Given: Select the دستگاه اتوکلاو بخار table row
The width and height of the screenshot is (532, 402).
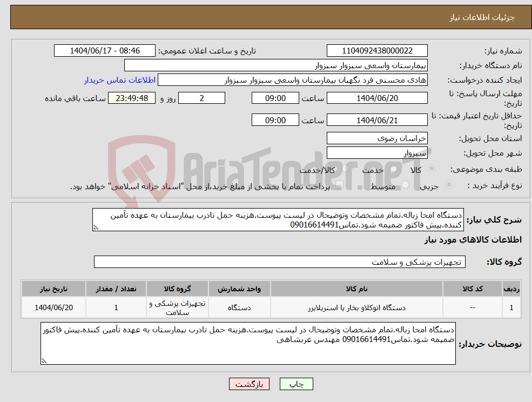Looking at the screenshot, I should pyautogui.click(x=359, y=307).
